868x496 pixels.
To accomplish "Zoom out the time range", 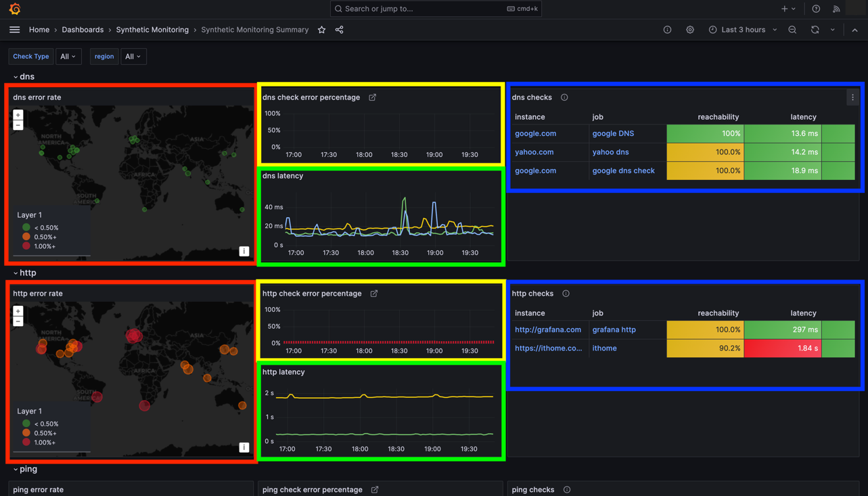I will point(792,30).
